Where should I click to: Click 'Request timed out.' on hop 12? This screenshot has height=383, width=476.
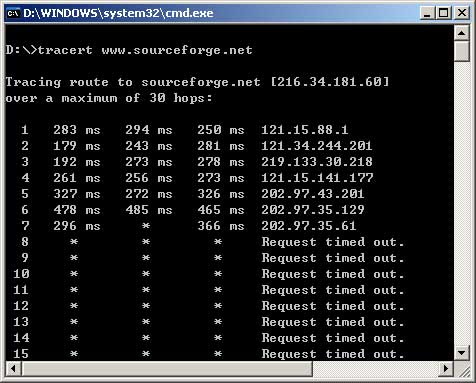point(333,306)
